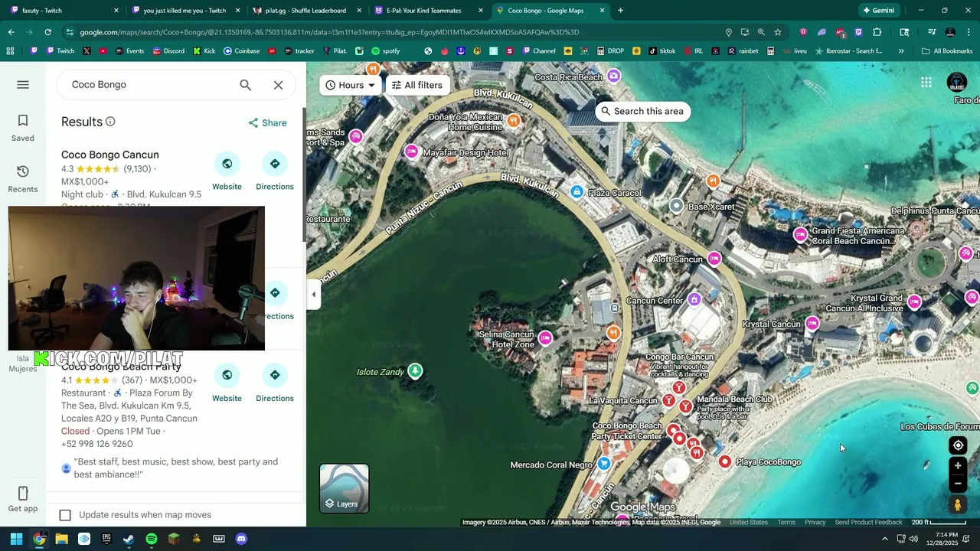Open Results info icon

110,122
